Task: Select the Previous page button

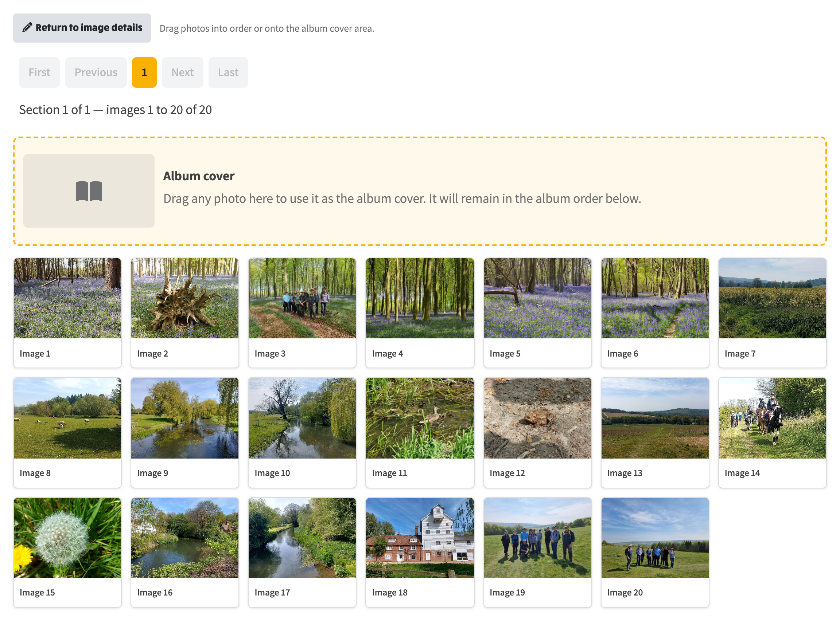Action: tap(96, 72)
